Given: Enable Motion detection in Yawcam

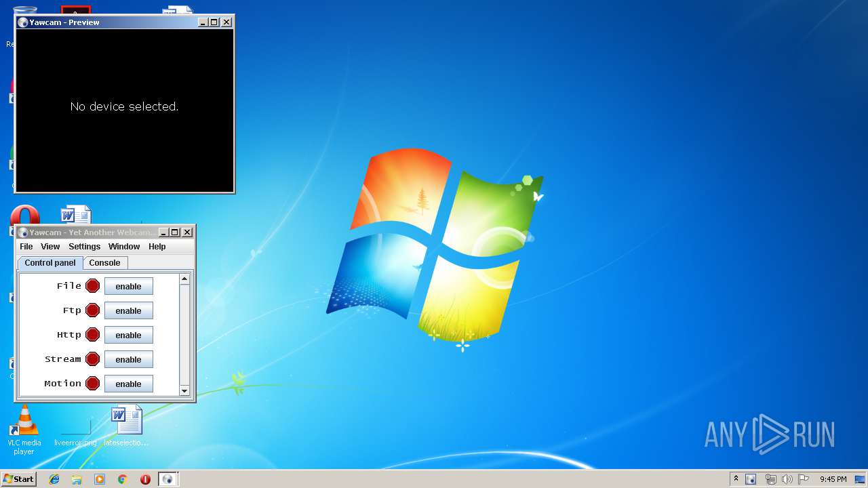Looking at the screenshot, I should (x=129, y=384).
